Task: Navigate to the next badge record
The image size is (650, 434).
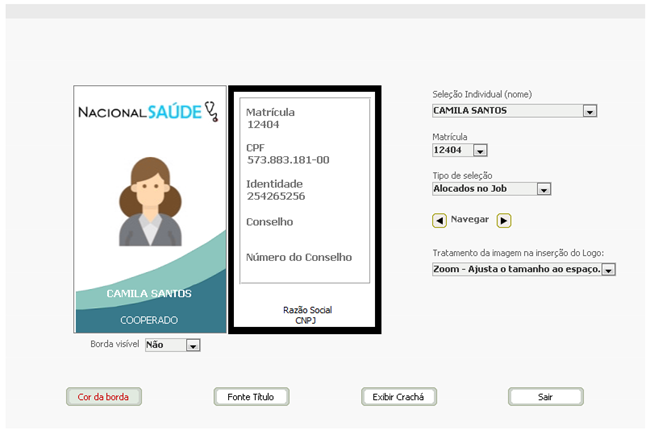Action: 504,221
